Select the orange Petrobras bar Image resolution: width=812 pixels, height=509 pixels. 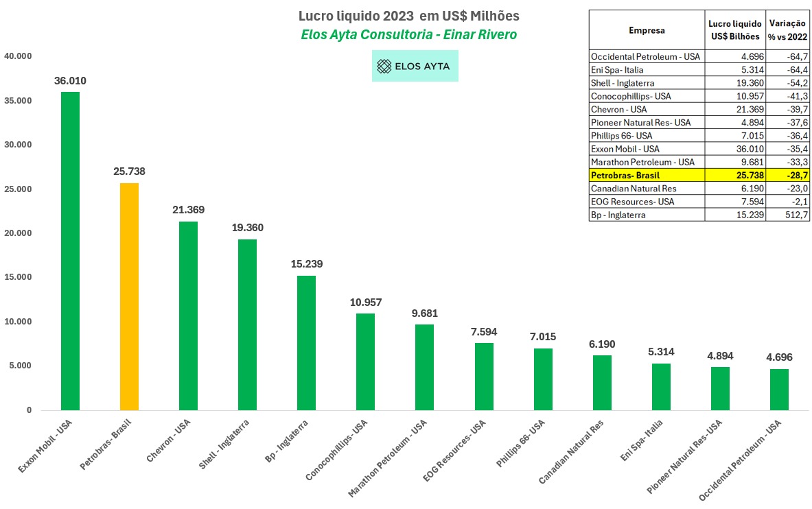(x=130, y=297)
